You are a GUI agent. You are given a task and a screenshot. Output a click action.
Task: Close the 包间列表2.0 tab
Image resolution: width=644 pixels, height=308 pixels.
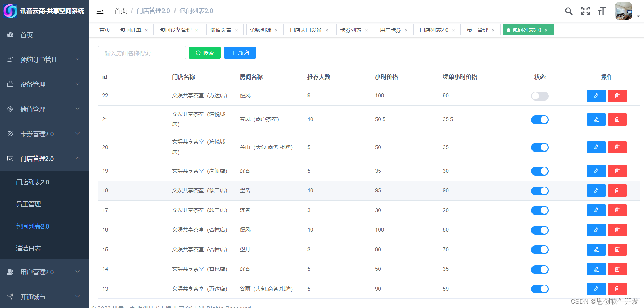546,30
